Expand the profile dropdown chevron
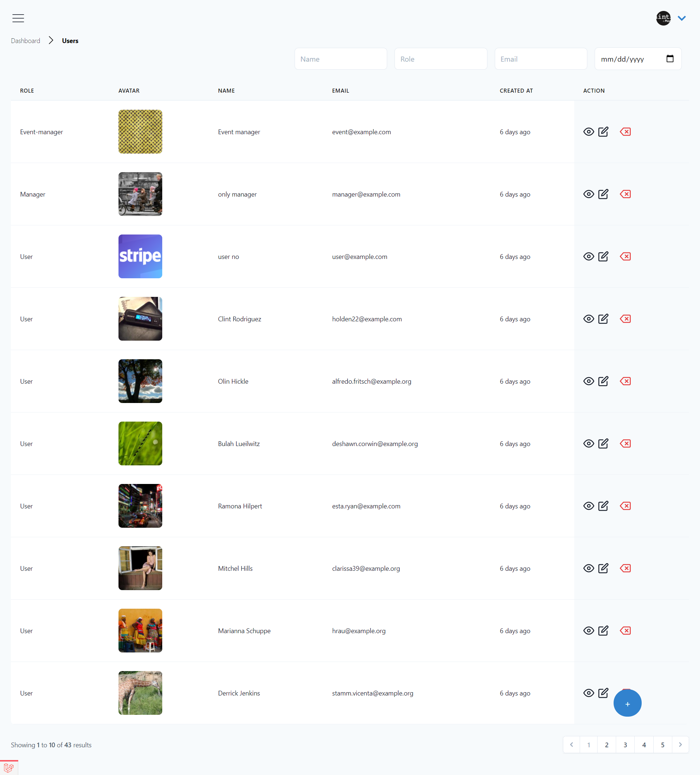The image size is (700, 775). (681, 18)
